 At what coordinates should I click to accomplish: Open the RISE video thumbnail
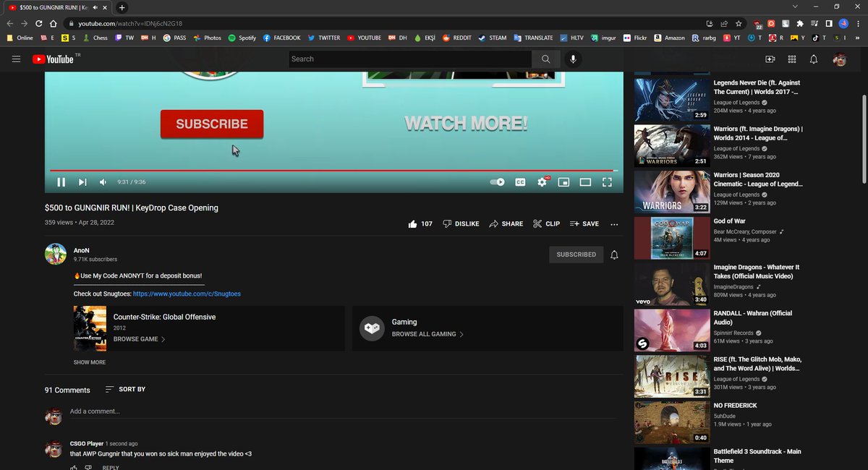pos(672,375)
